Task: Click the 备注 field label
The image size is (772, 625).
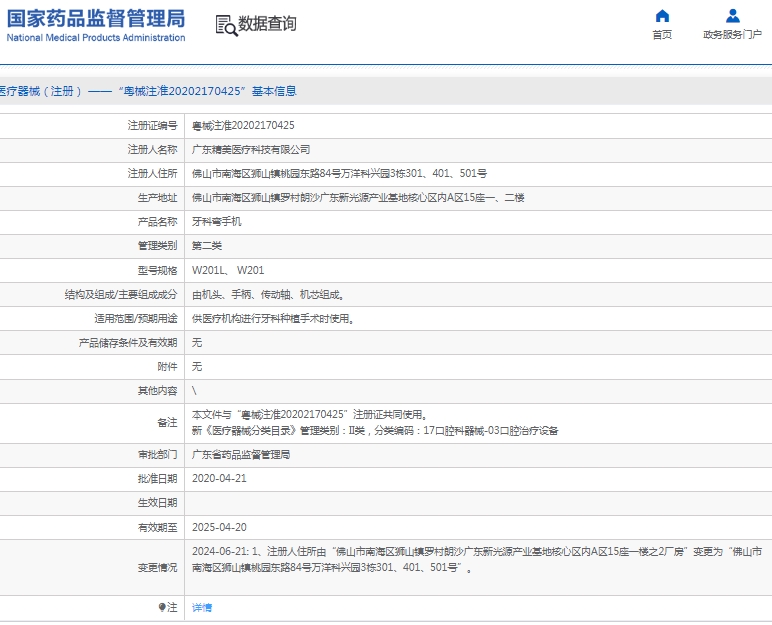Action: point(167,423)
